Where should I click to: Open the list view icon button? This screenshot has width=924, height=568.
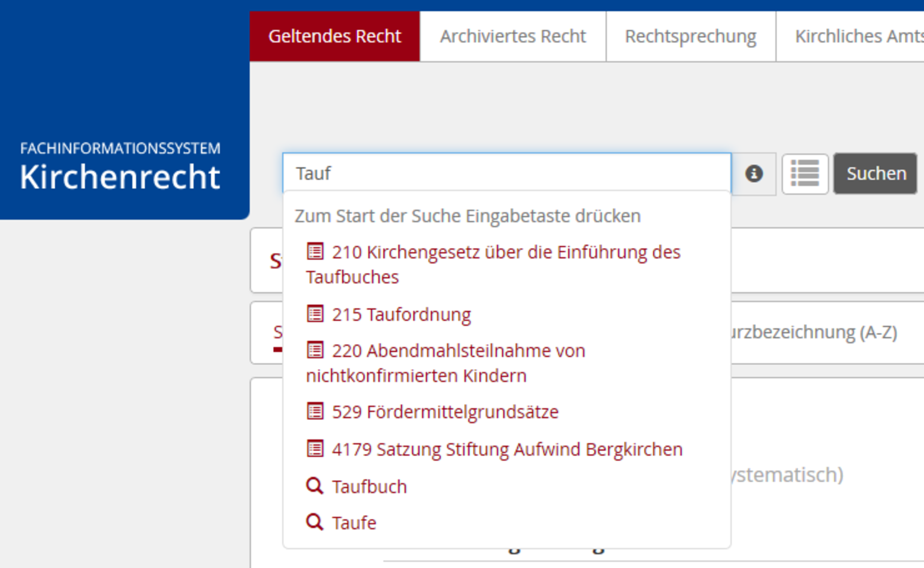coord(805,174)
